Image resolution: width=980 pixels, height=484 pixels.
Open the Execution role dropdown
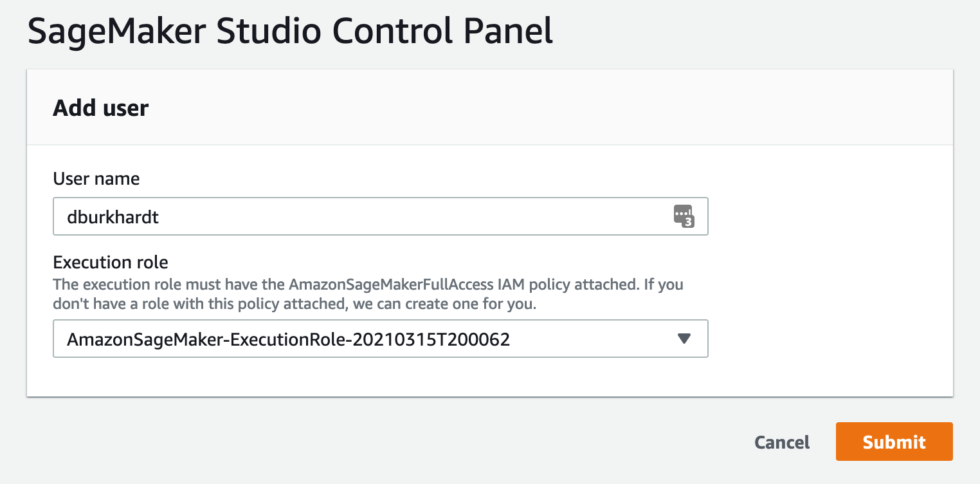(380, 339)
